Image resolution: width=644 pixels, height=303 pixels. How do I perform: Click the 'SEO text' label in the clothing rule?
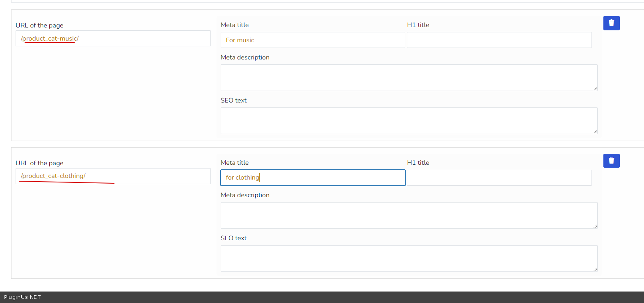233,238
